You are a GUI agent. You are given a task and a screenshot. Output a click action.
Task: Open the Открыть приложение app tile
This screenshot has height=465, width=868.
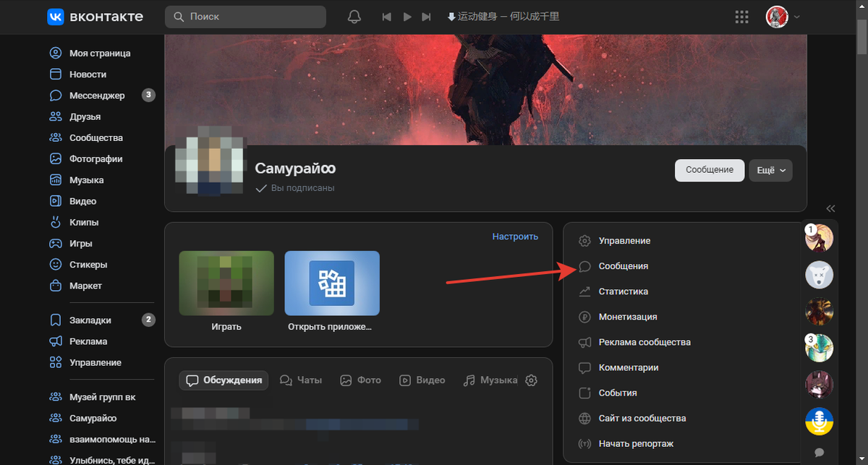pyautogui.click(x=332, y=283)
